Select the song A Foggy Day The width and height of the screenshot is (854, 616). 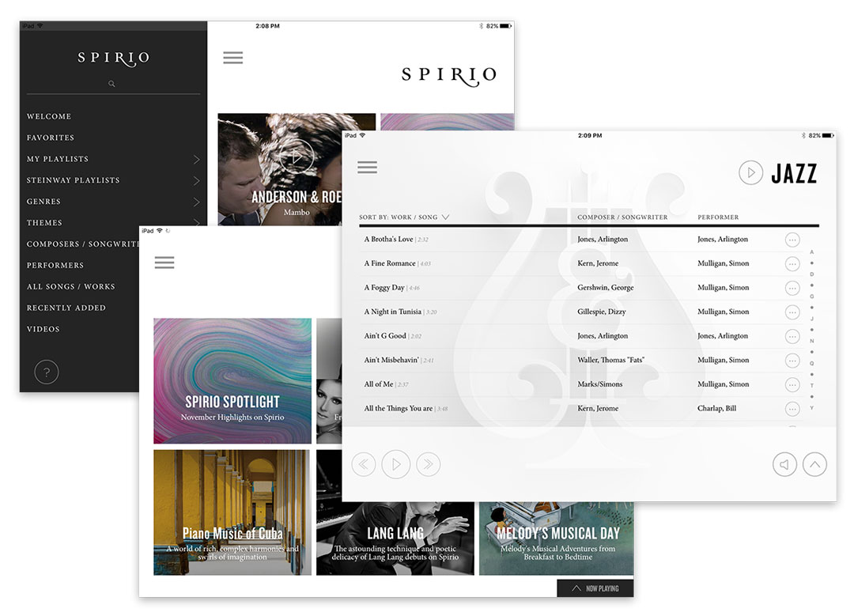[384, 288]
